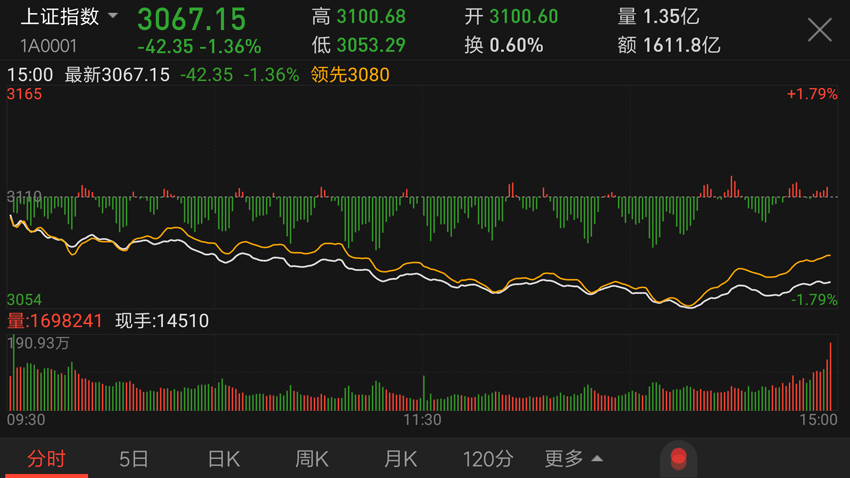Click the low value 3053.29
850x478 pixels.
pos(371,45)
